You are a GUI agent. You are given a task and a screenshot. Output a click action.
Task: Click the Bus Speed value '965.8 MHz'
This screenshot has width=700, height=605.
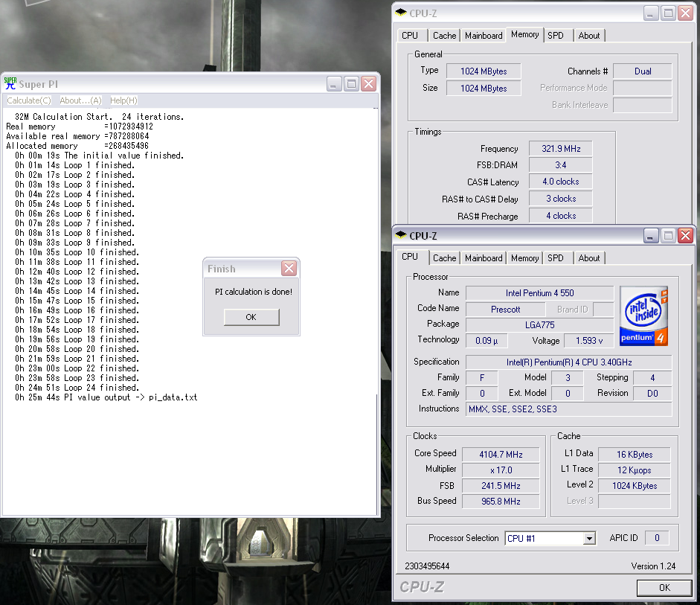(501, 502)
